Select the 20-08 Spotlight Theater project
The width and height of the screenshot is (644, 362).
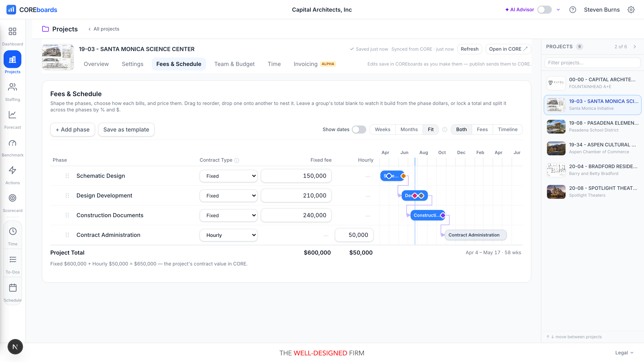[x=592, y=192]
